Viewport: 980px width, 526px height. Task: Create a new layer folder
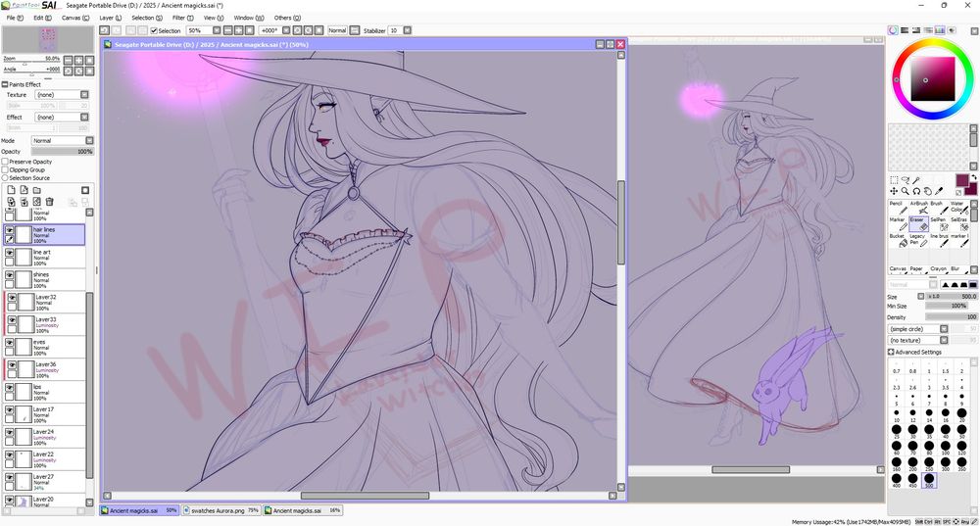pyautogui.click(x=37, y=190)
